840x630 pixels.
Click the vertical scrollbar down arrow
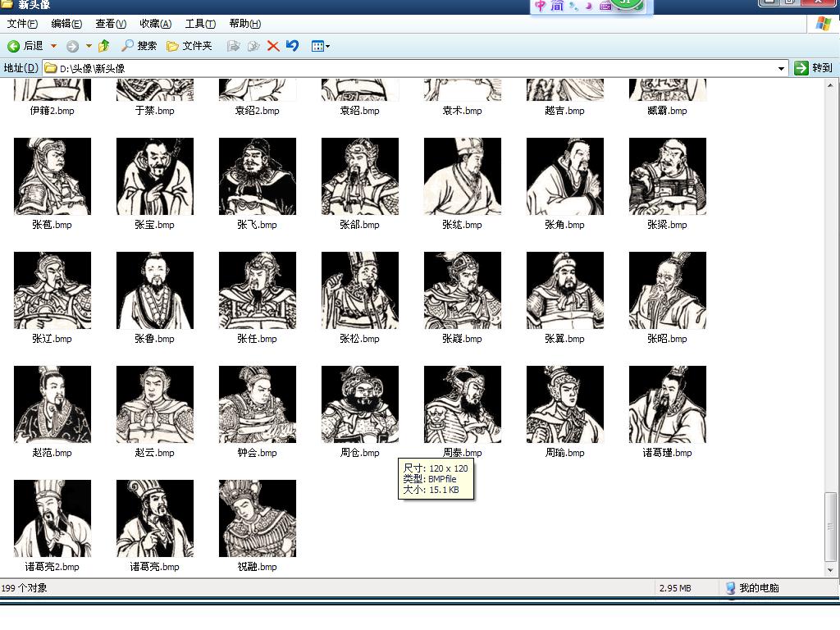click(x=830, y=570)
